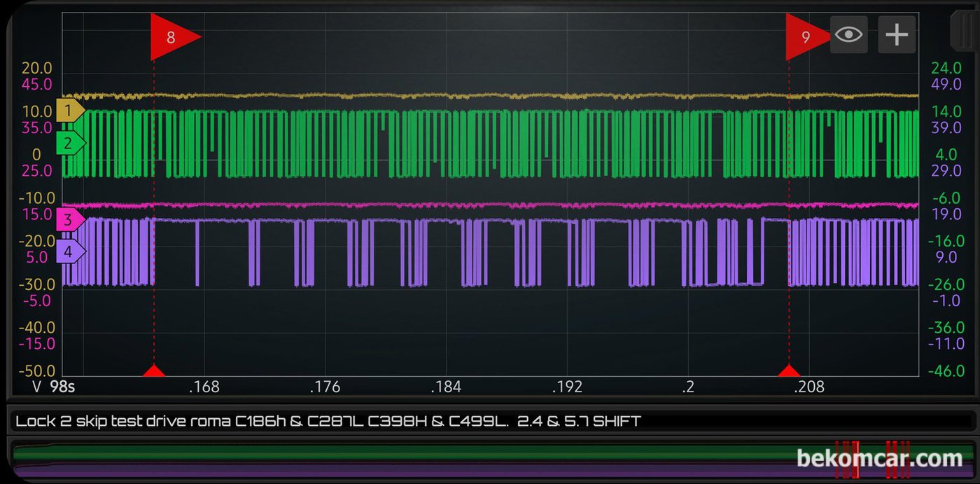Click the yellow 20.0 voltage scale label

point(37,69)
